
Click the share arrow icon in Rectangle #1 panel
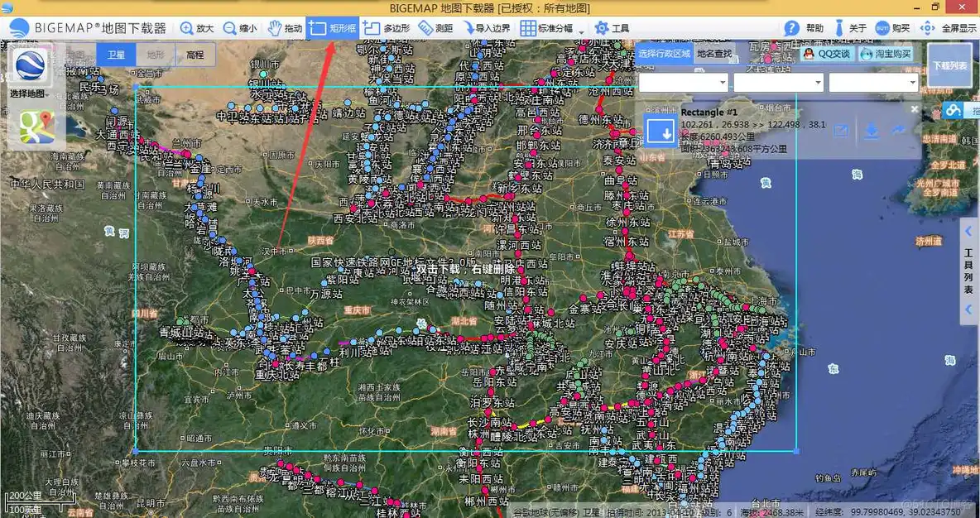898,130
